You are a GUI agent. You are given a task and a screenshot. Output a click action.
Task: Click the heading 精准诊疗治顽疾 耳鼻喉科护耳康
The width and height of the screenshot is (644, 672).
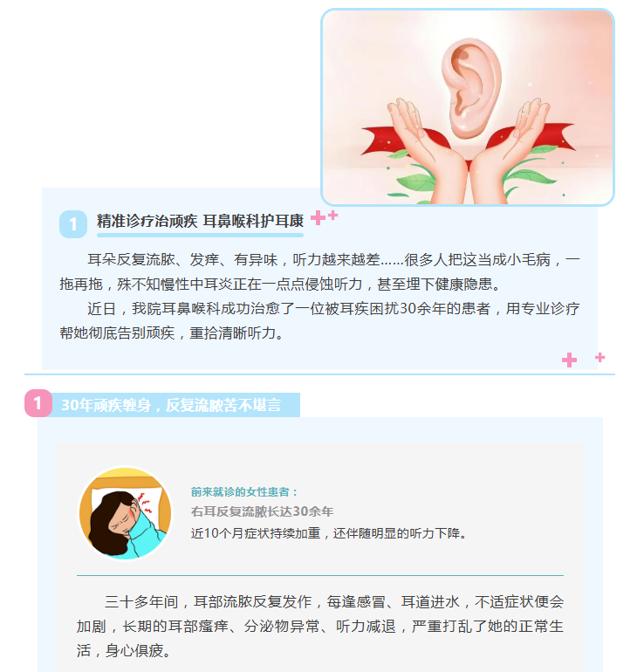(200, 221)
